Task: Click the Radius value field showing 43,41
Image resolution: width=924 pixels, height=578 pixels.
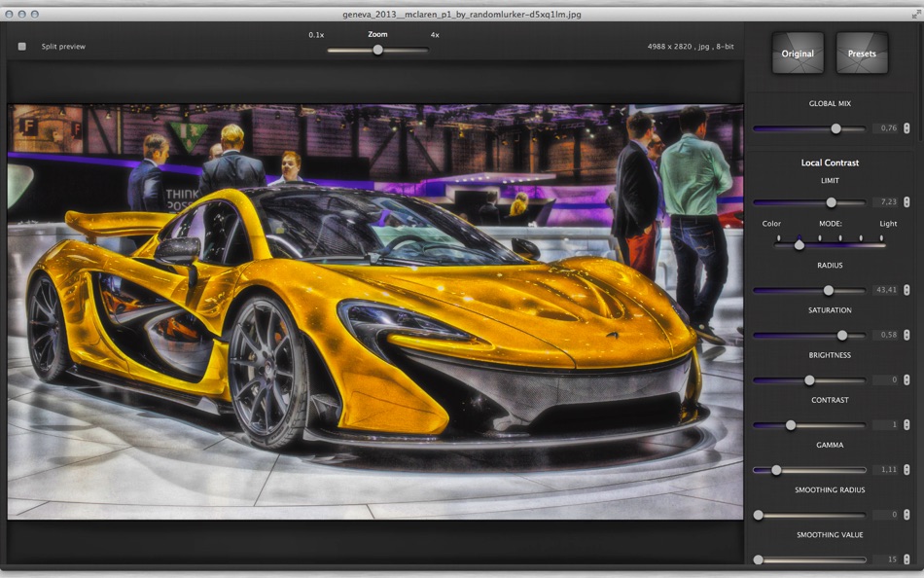Action: [885, 290]
